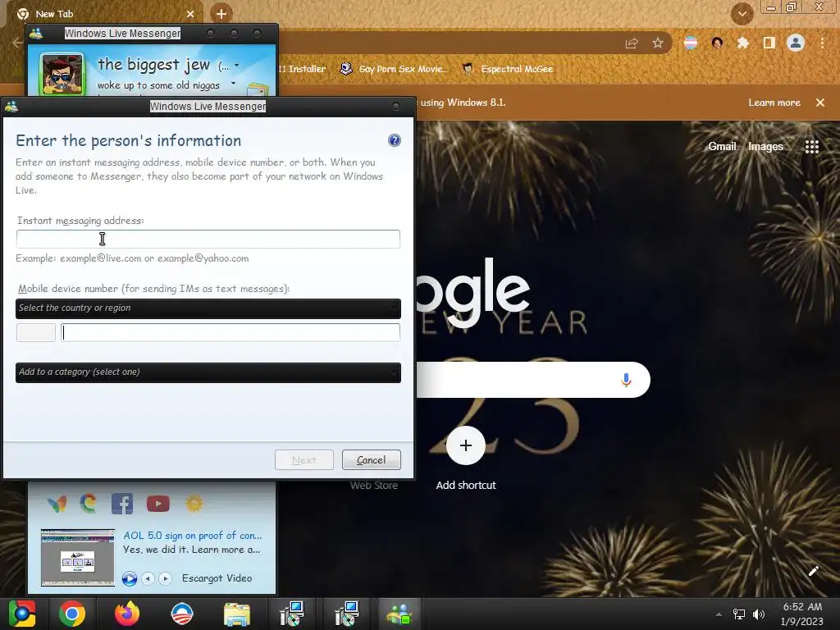Click volume icon in system tray

click(x=759, y=614)
